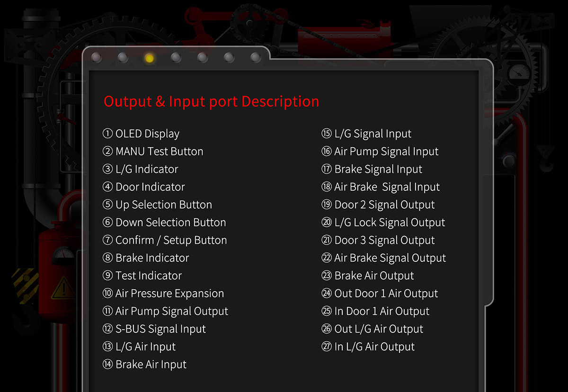Viewport: 568px width, 392px height.
Task: Click the circled 15 L/G Signal Input marker
Action: (x=327, y=134)
